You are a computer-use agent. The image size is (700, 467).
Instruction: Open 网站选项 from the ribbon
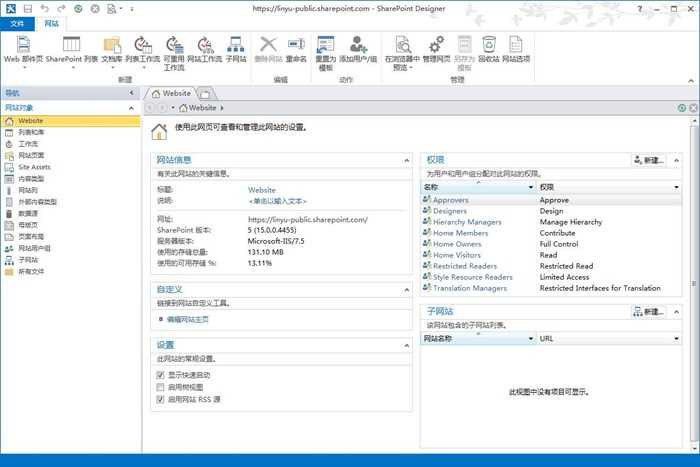click(516, 50)
